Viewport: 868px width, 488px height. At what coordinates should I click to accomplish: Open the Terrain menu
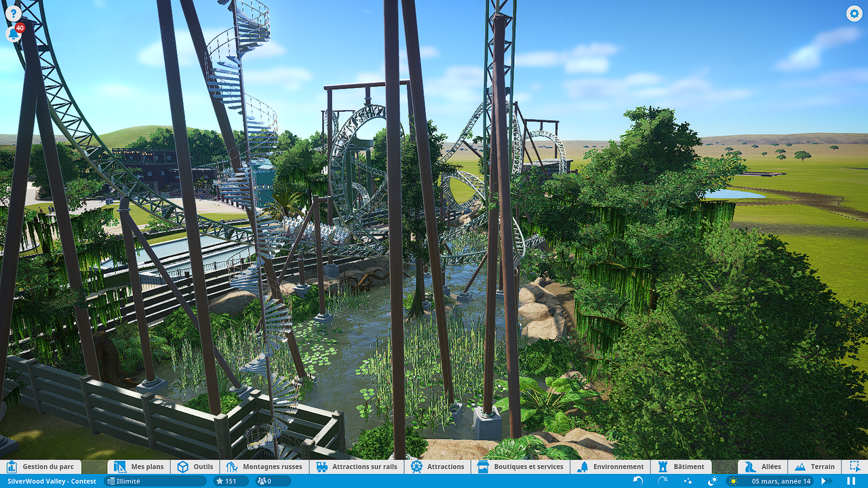click(815, 467)
